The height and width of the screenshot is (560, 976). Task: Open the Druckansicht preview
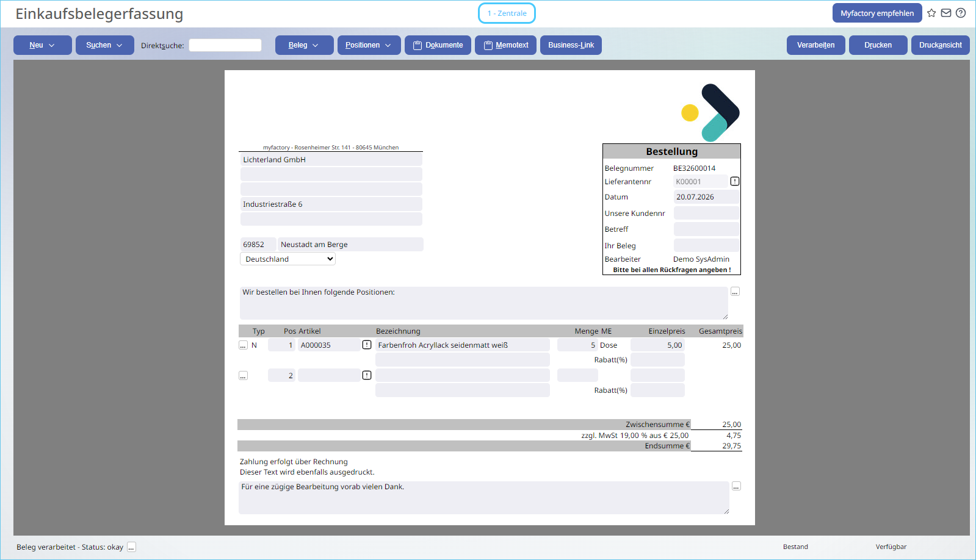click(x=941, y=45)
